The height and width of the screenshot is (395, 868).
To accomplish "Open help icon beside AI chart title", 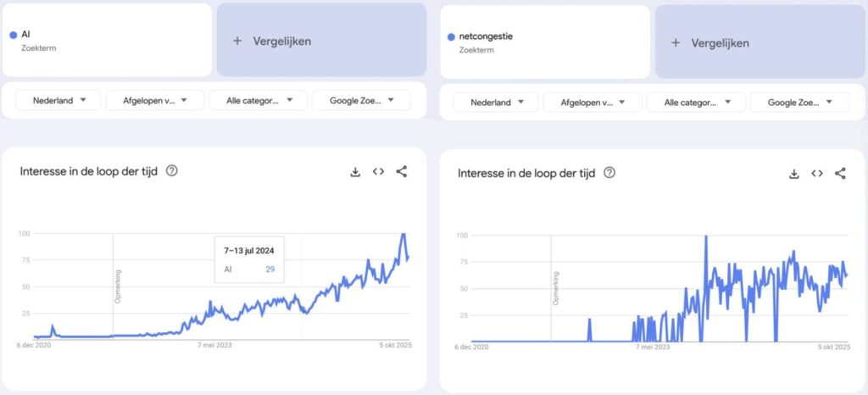I will pyautogui.click(x=172, y=171).
